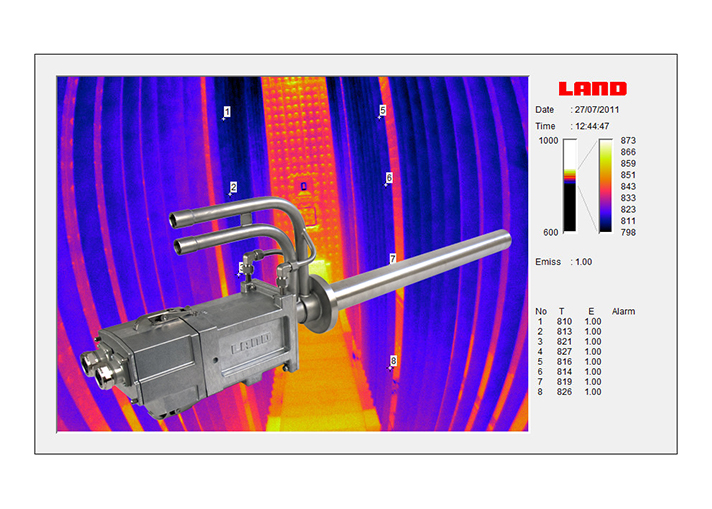Image resolution: width=712 pixels, height=509 pixels.
Task: Click the 811 palette scale label
Action: [628, 221]
